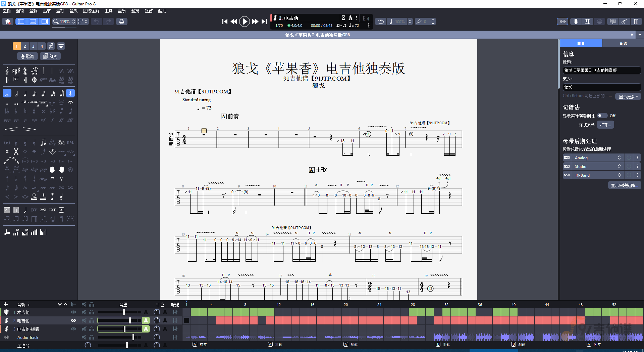The width and height of the screenshot is (644, 352).
Task: Click the Home button in toolbar
Action: [x=8, y=21]
